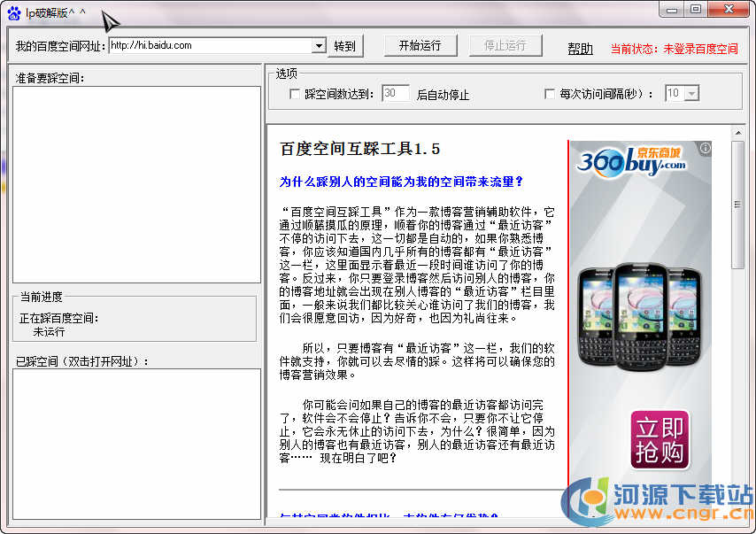756x534 pixels.
Task: Click the 转到 button
Action: click(344, 46)
